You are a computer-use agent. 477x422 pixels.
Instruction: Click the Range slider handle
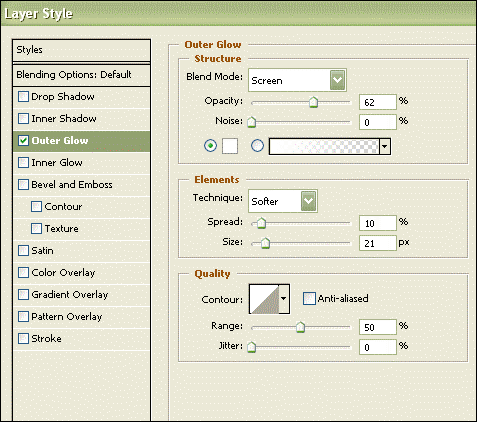[300, 327]
